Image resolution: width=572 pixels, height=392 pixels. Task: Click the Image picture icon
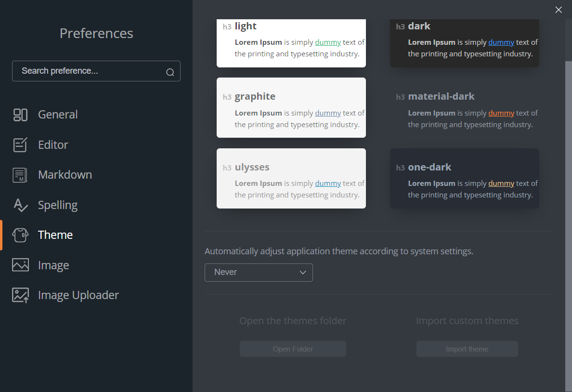(20, 265)
